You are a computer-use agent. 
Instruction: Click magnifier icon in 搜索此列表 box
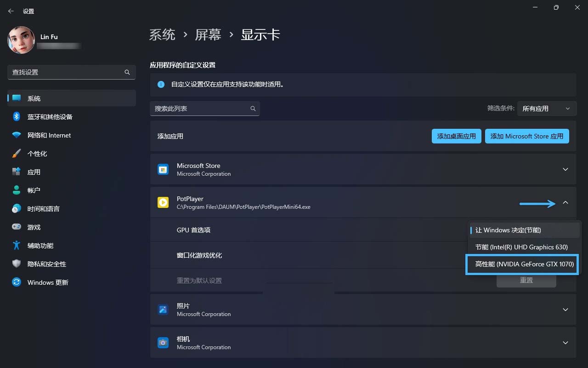point(253,109)
